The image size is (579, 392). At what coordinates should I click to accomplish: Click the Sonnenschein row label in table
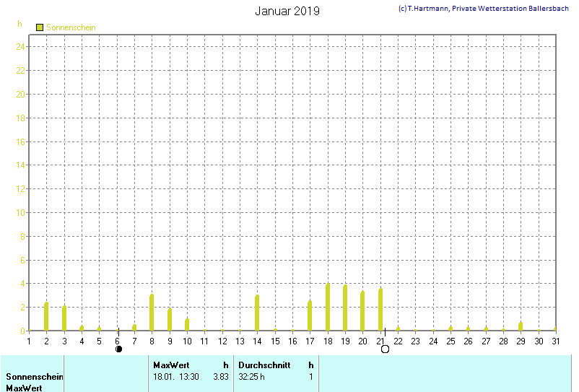(35, 377)
